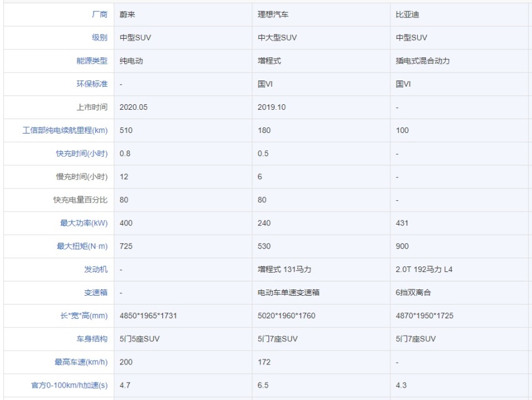Click the 环保标准 label link
The width and height of the screenshot is (532, 400).
[x=92, y=84]
